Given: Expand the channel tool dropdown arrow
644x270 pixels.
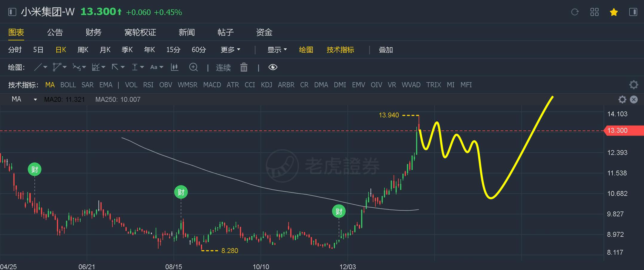Looking at the screenshot, I should (x=65, y=67).
